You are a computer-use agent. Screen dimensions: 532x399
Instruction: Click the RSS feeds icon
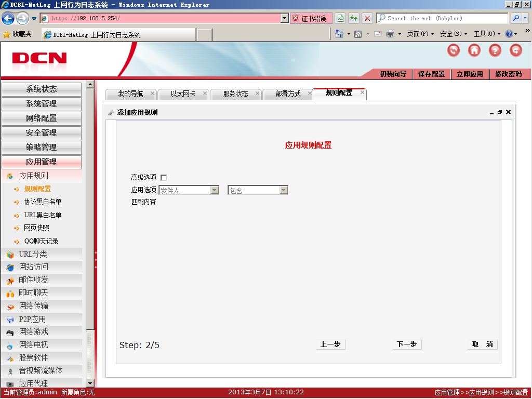358,34
